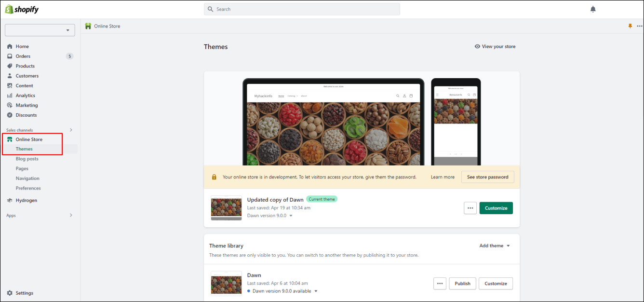
Task: Click the Current theme badge
Action: pos(322,199)
